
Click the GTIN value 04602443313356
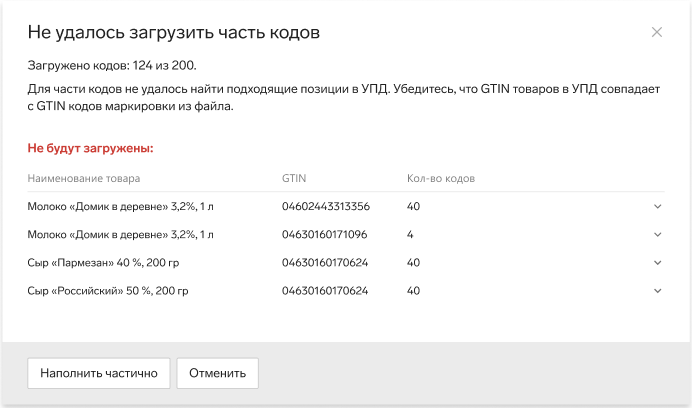point(326,207)
